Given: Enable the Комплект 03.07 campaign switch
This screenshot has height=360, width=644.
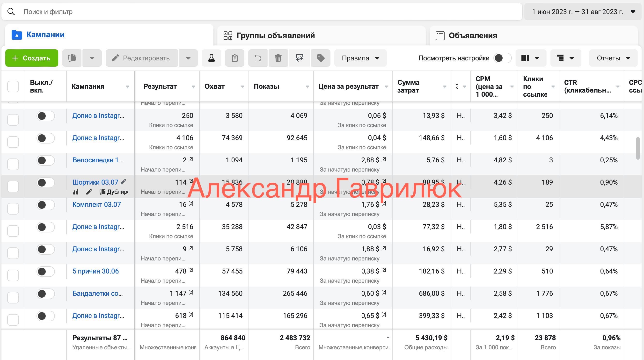Looking at the screenshot, I should [x=45, y=205].
